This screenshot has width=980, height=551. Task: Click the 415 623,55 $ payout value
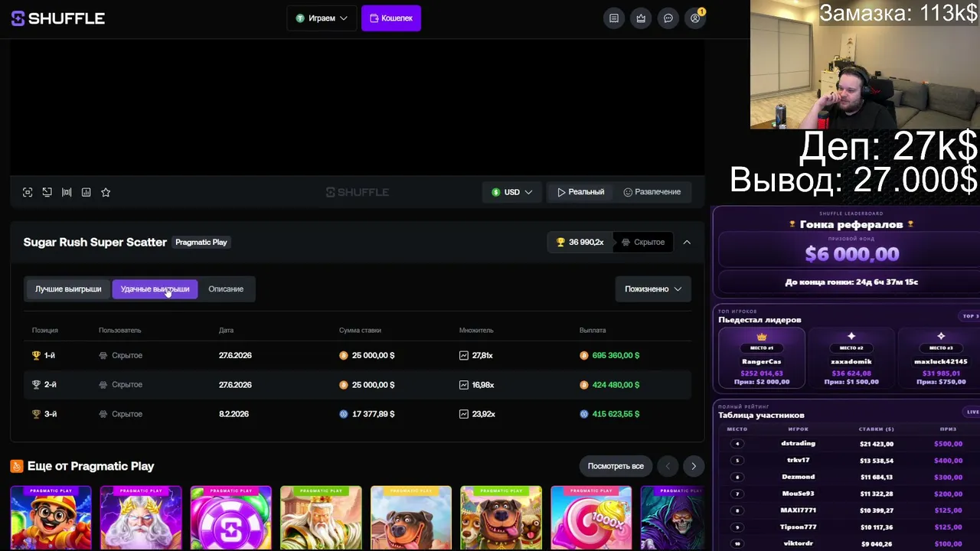[616, 414]
